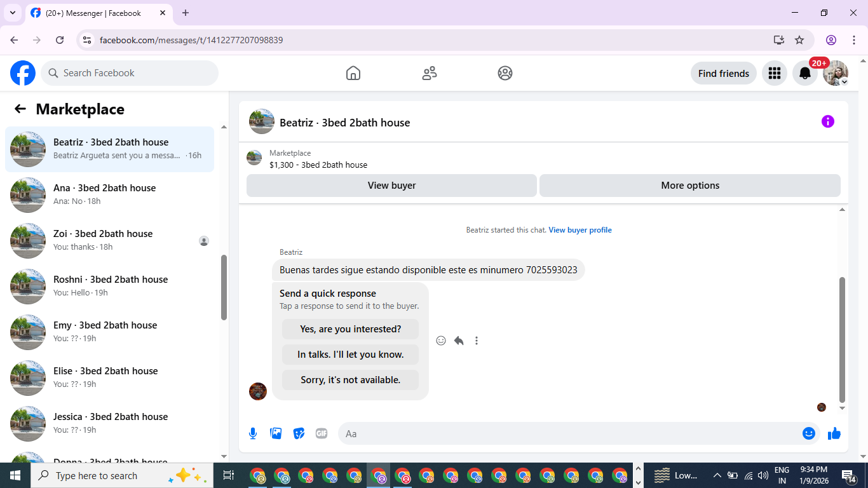The height and width of the screenshot is (488, 868).
Task: Open the Menu grid icon
Action: 774,73
